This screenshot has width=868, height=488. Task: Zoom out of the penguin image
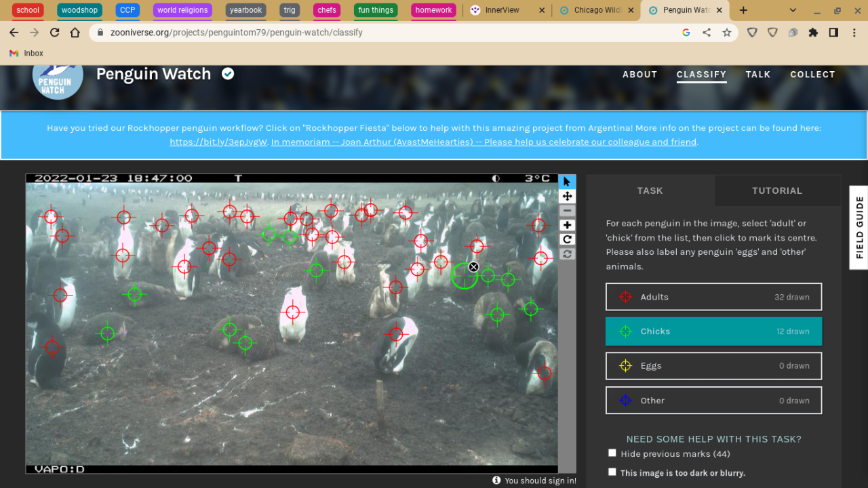click(568, 211)
